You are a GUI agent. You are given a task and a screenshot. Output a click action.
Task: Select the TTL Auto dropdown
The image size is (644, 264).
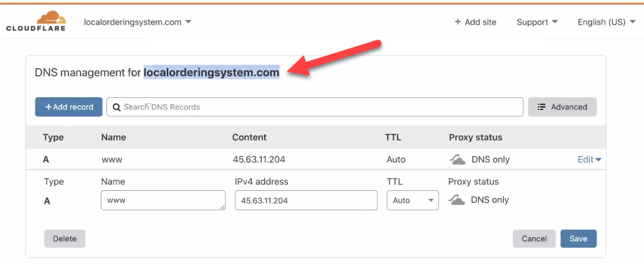point(413,200)
